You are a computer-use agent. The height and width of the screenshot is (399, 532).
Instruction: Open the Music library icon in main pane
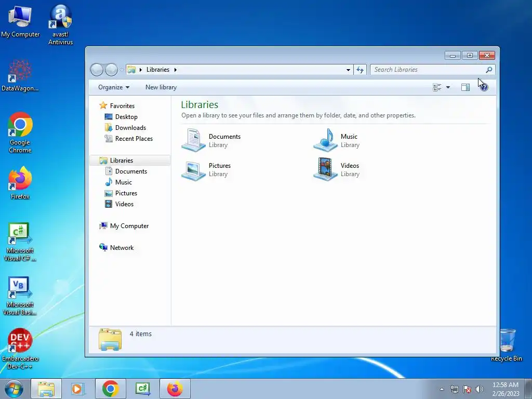pos(325,140)
